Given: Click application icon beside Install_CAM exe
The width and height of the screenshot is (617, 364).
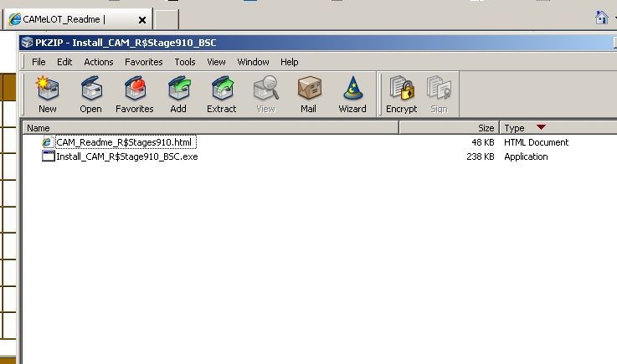Looking at the screenshot, I should click(48, 156).
